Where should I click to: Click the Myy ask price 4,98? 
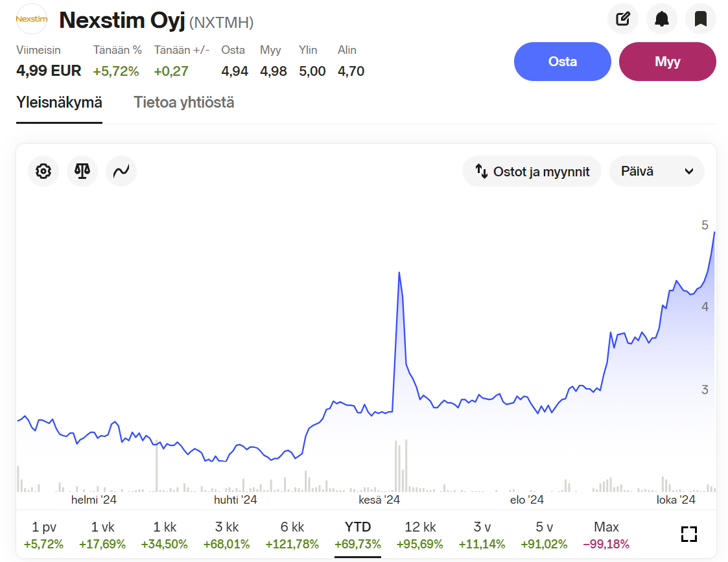point(274,71)
